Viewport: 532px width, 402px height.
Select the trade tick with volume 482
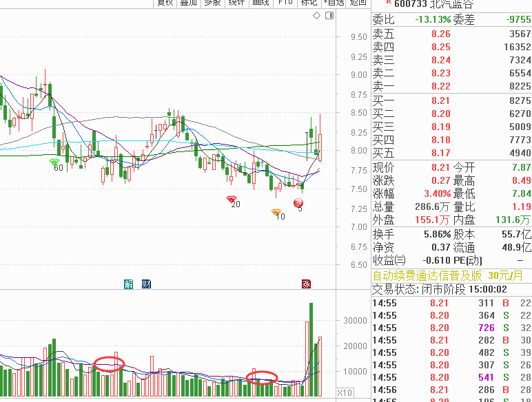point(451,353)
